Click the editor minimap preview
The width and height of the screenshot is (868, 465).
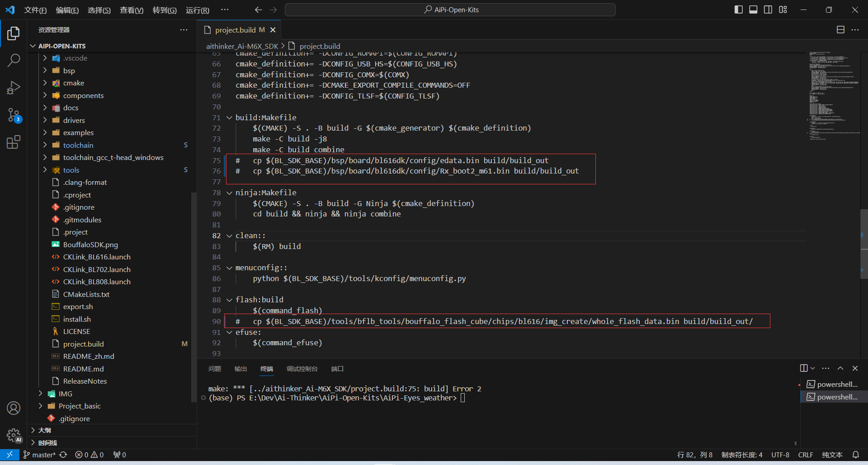[834, 96]
